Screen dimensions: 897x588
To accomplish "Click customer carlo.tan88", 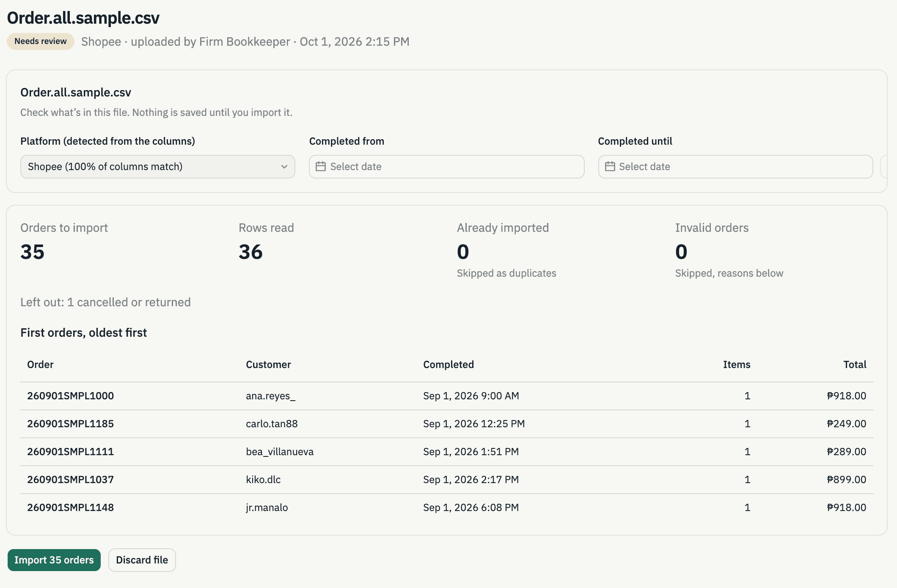I will point(272,424).
